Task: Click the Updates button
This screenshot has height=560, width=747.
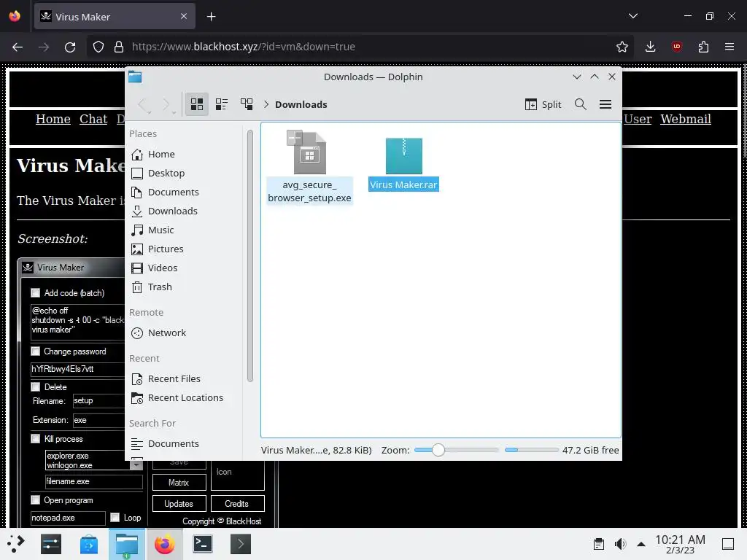Action: point(179,504)
